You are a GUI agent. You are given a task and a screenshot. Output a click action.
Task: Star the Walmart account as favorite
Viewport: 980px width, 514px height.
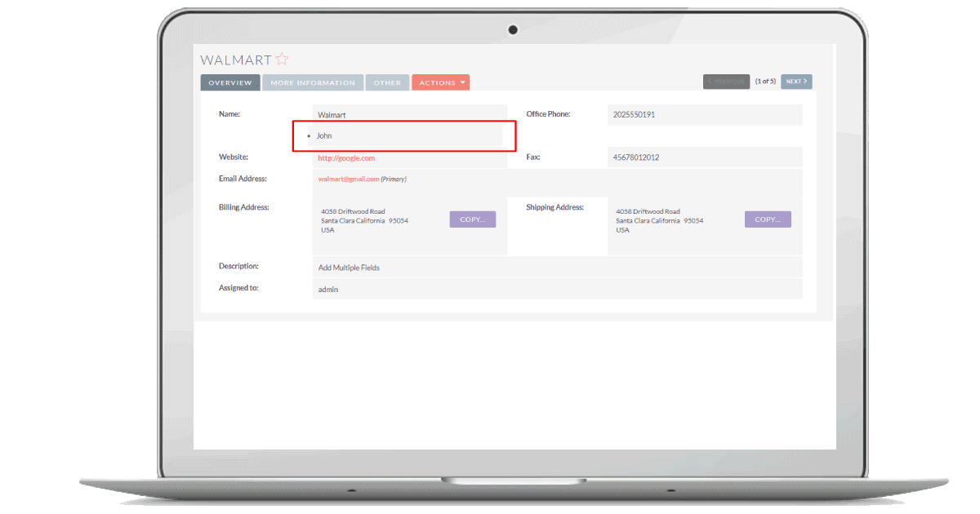[282, 60]
